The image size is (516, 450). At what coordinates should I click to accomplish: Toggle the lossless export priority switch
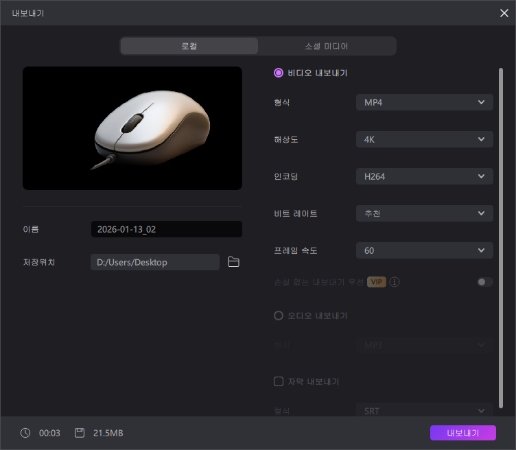[x=485, y=282]
